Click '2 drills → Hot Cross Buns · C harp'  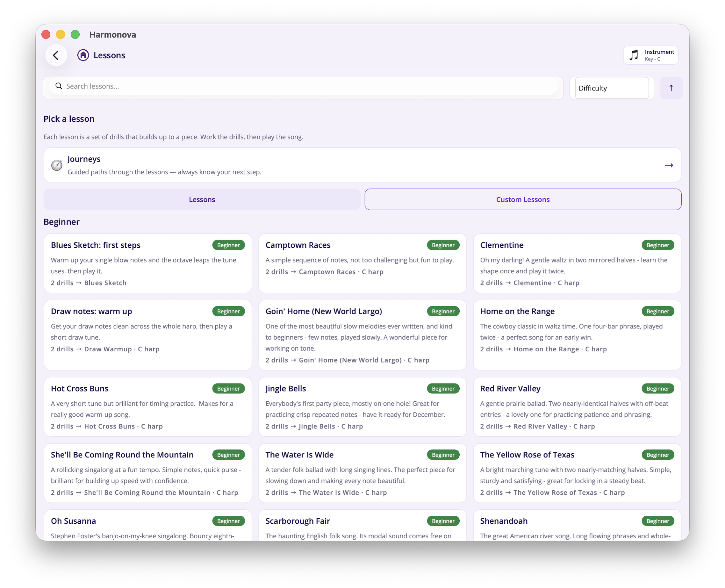pyautogui.click(x=107, y=426)
